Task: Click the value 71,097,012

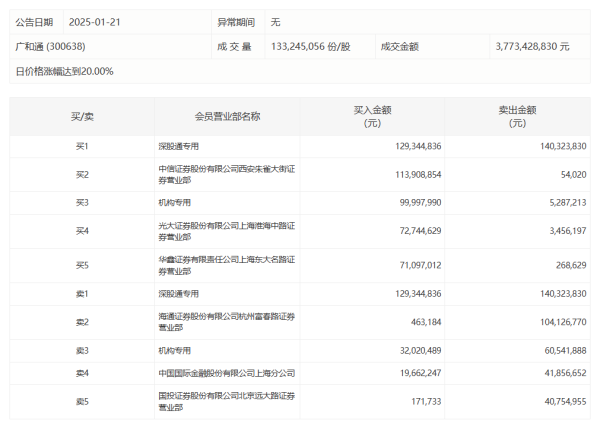Action: (421, 265)
